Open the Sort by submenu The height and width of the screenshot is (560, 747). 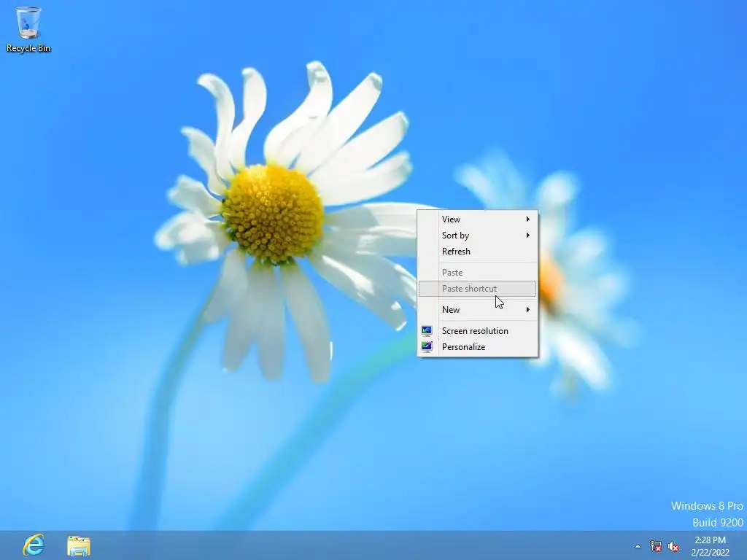[x=477, y=236]
